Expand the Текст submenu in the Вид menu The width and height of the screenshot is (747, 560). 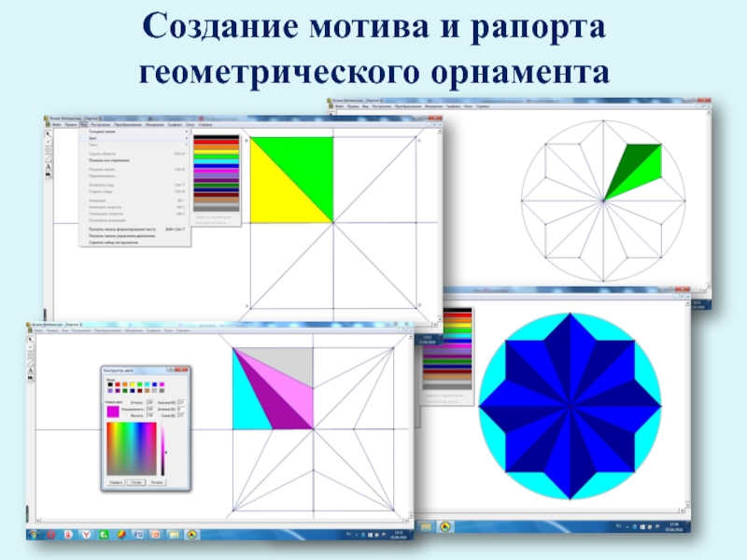point(134,145)
